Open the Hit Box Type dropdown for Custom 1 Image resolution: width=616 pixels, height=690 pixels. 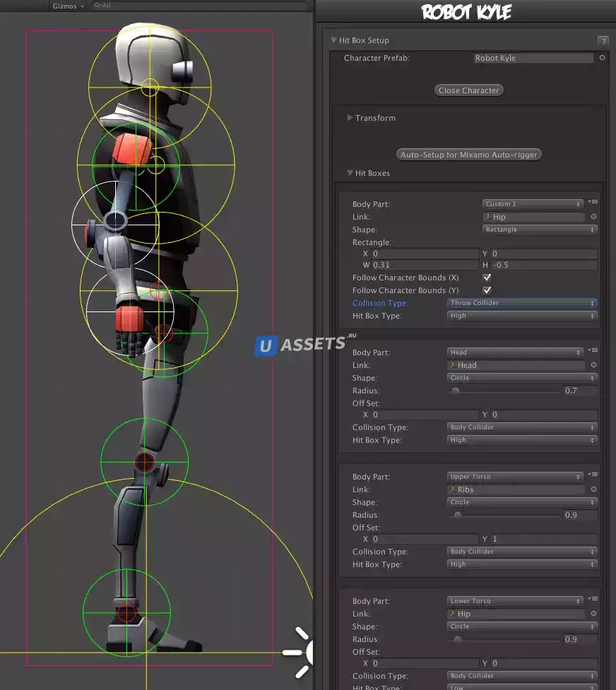coord(522,316)
